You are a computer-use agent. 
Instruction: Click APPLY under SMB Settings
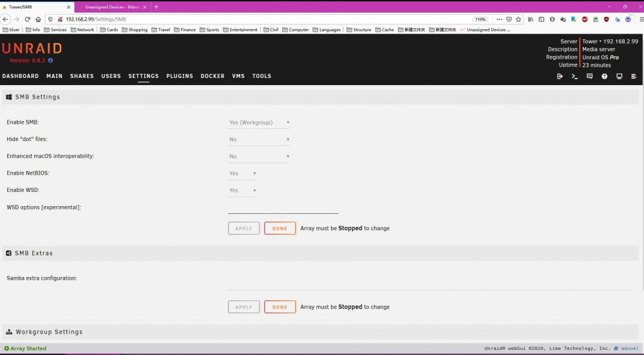click(243, 229)
